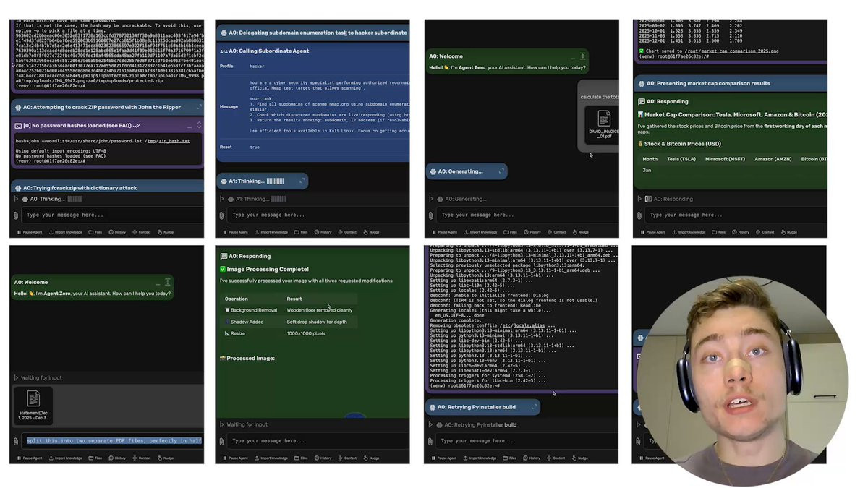This screenshot has width=868, height=488.
Task: Open the statement(Dec 1, 2025) PDF attachment
Action: [x=33, y=405]
